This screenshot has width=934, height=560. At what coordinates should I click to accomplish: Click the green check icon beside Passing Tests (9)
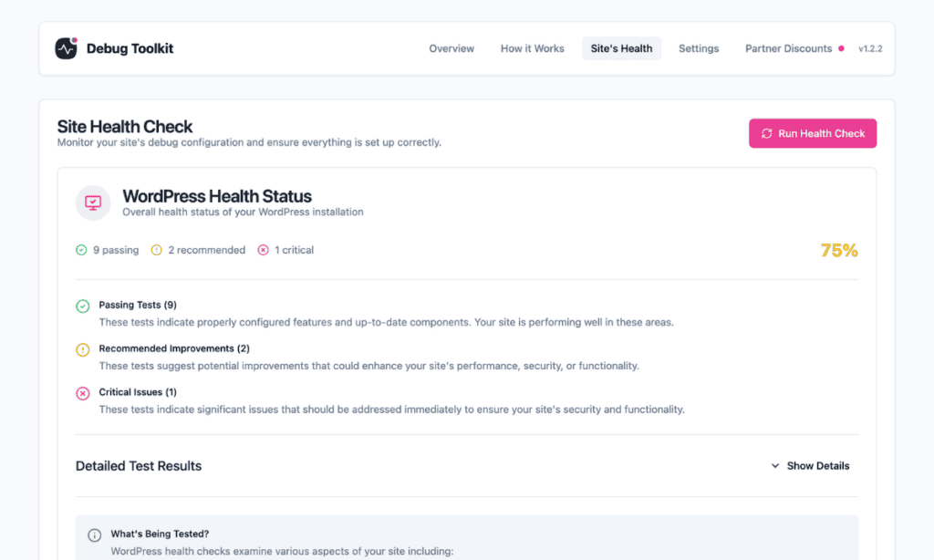(83, 306)
